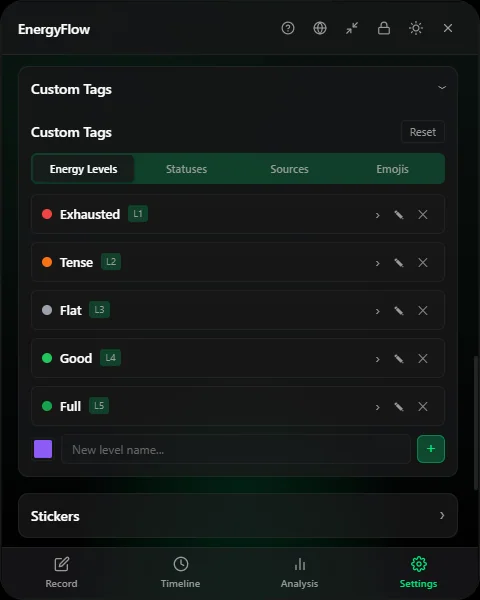
Task: Collapse the Custom Tags section chevron
Action: 442,88
